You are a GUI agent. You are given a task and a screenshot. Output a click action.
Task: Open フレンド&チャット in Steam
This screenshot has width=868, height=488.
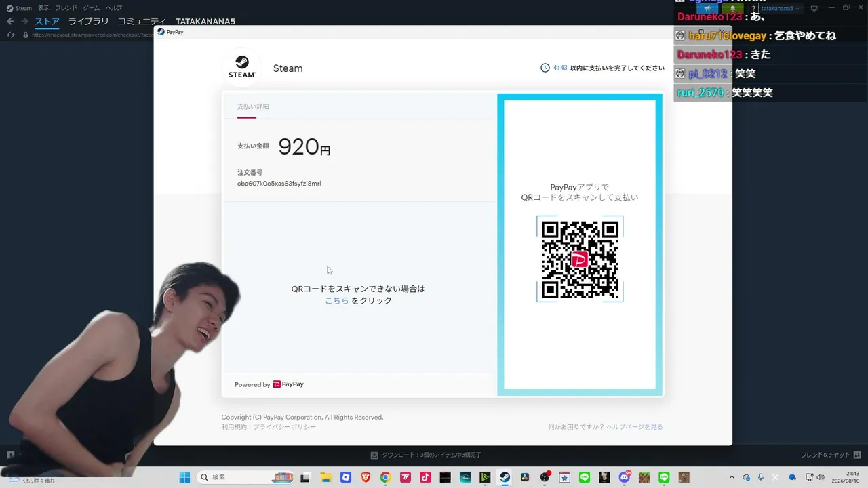point(831,455)
